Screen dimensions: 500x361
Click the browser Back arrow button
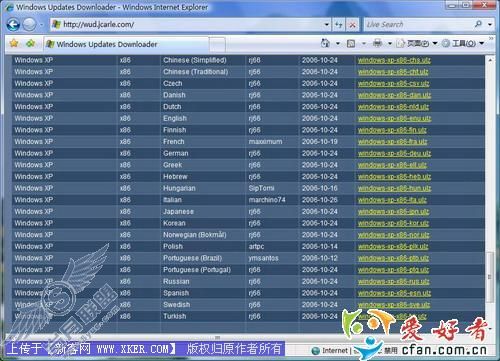click(x=13, y=25)
